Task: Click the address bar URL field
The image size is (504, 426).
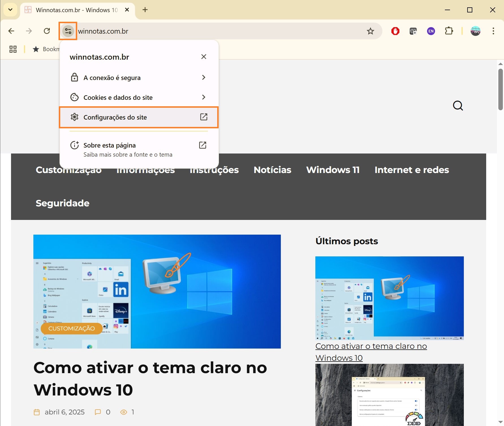Action: (221, 31)
